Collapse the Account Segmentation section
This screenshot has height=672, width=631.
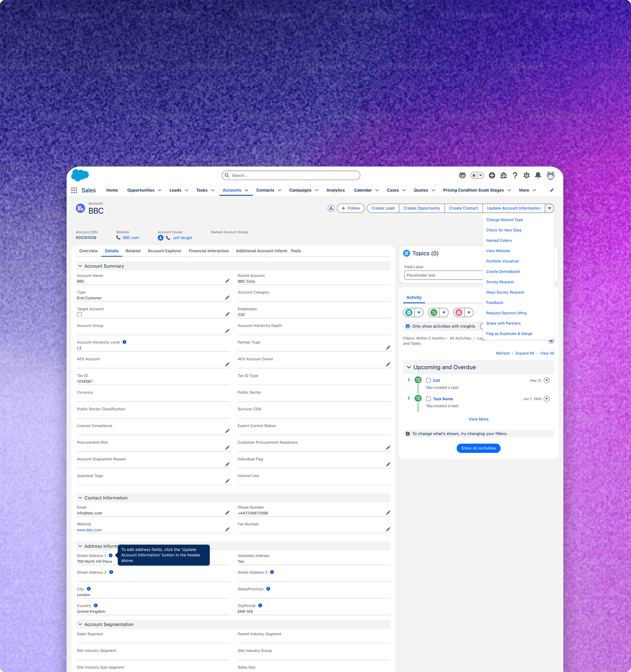point(80,624)
